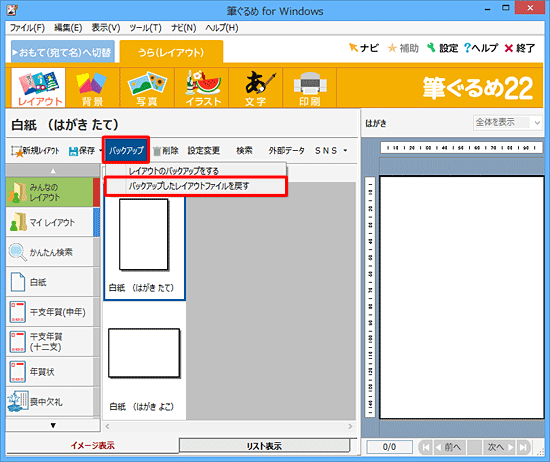
Task: Open the ファイル(F) menu
Action: click(x=27, y=28)
